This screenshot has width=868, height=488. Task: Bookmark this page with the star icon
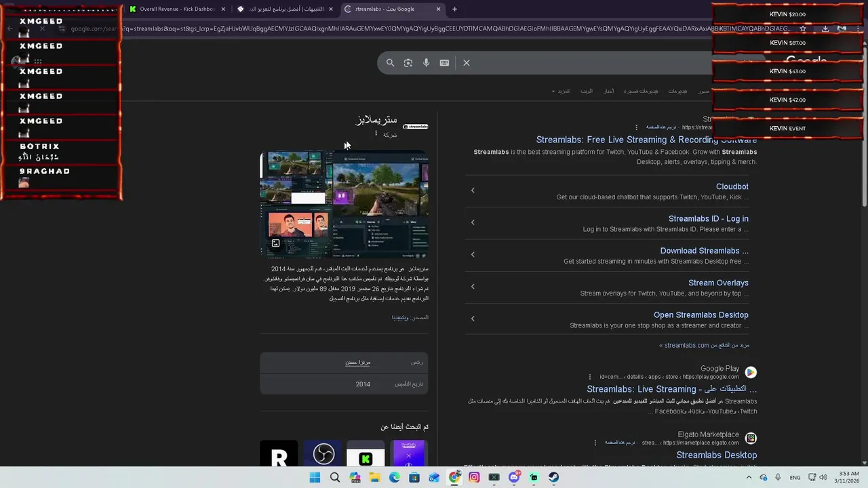(x=803, y=28)
